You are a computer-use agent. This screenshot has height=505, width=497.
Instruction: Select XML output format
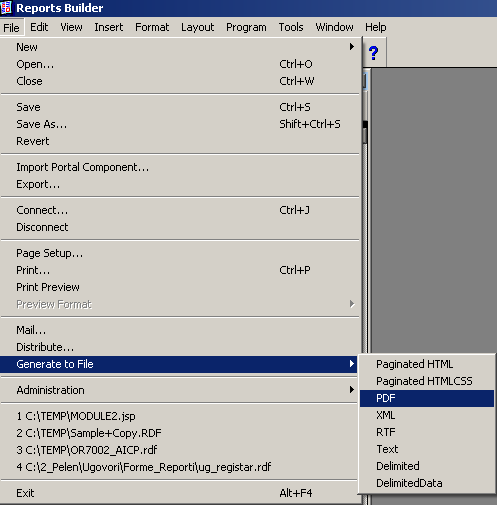click(x=427, y=415)
